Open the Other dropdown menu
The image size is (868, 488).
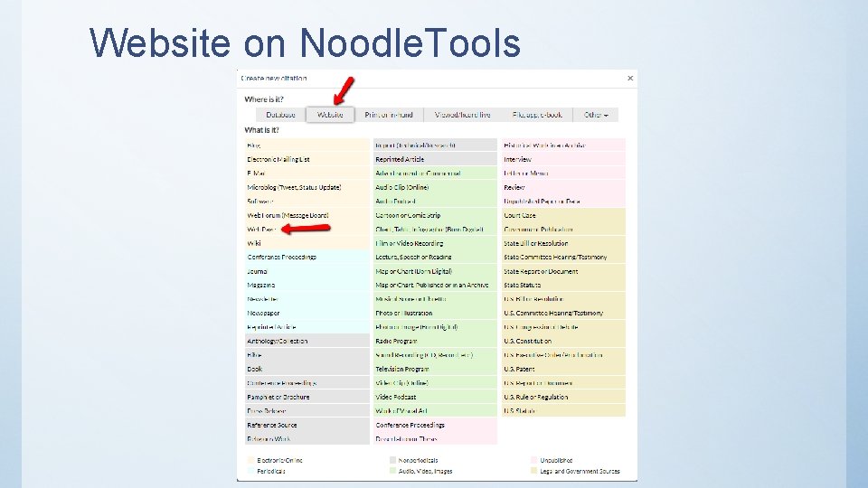tap(596, 115)
